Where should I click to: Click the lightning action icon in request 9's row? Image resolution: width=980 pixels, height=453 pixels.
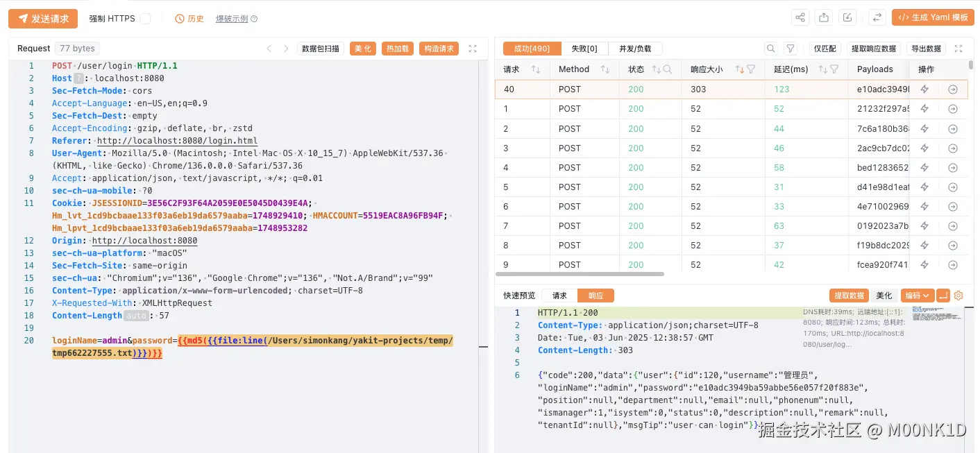(924, 264)
